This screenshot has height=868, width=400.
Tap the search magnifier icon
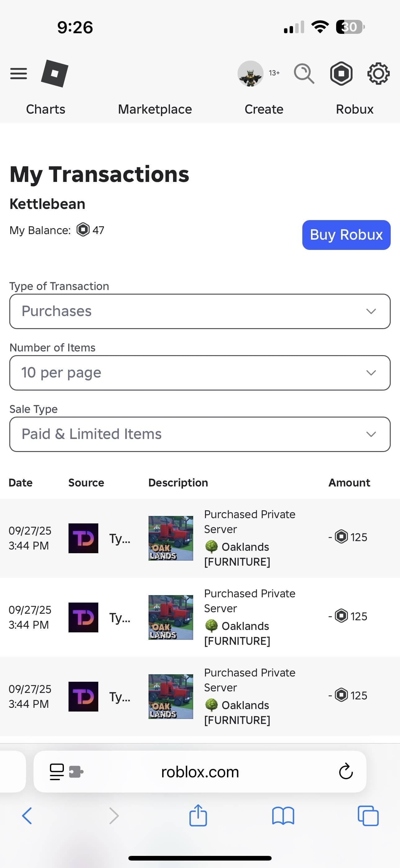pyautogui.click(x=304, y=74)
